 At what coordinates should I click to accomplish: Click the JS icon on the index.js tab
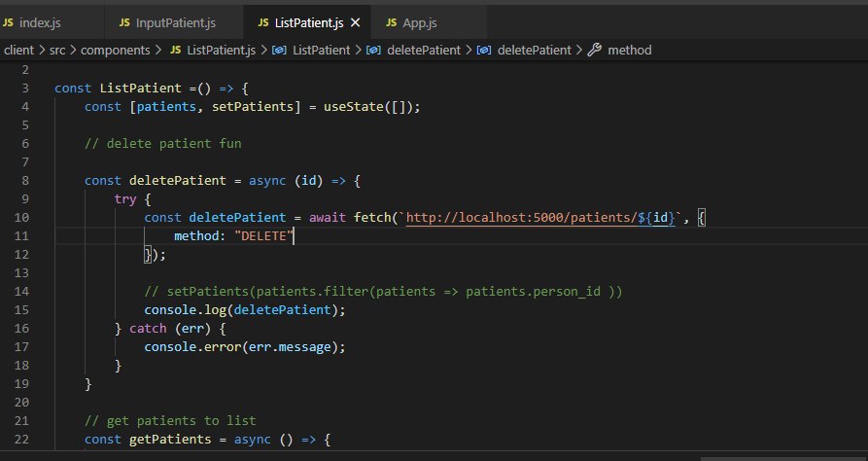[x=8, y=22]
